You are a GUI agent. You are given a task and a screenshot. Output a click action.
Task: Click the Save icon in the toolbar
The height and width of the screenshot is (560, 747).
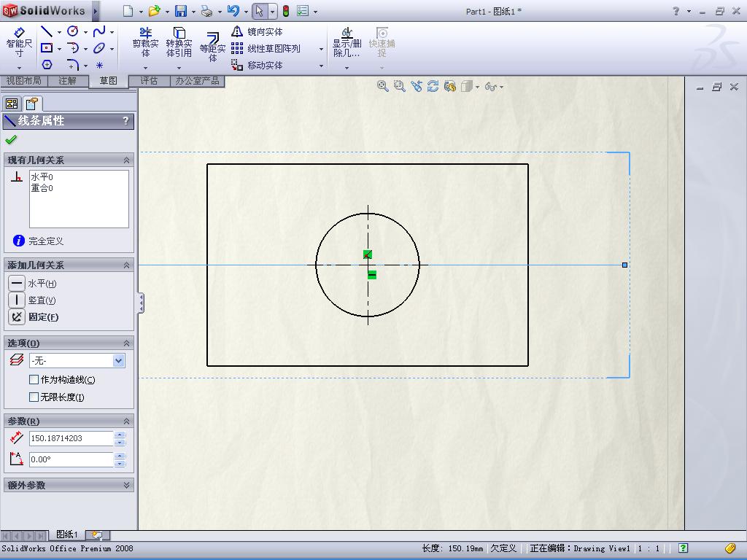180,11
